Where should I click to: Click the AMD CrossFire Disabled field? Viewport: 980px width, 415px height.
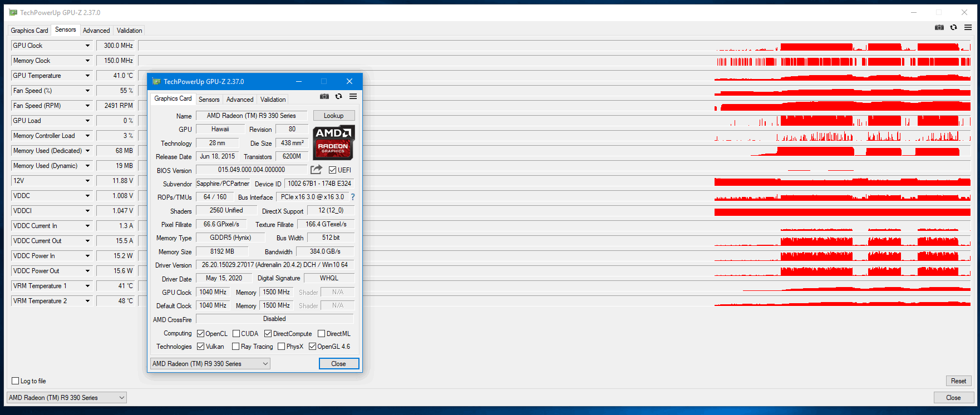tap(275, 319)
